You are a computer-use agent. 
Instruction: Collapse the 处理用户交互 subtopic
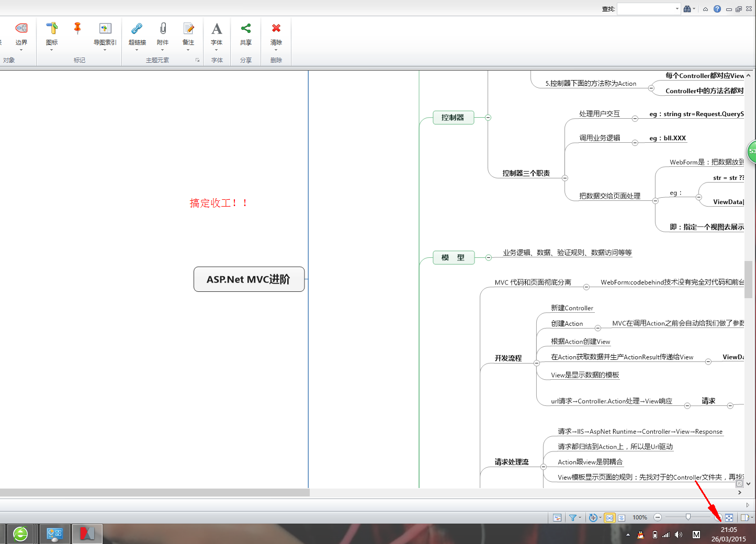(635, 119)
